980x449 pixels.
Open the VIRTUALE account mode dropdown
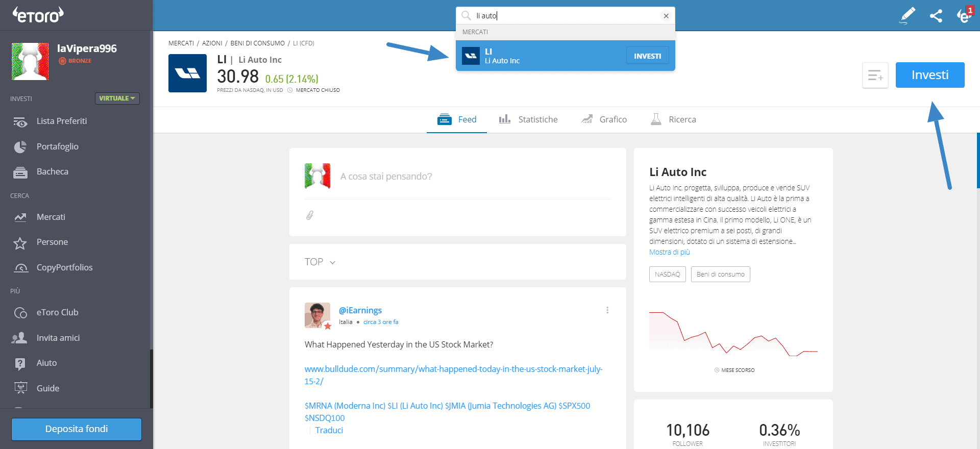tap(117, 98)
